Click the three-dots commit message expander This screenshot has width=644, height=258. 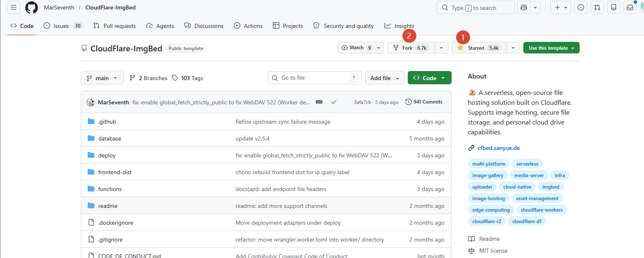[x=319, y=102]
